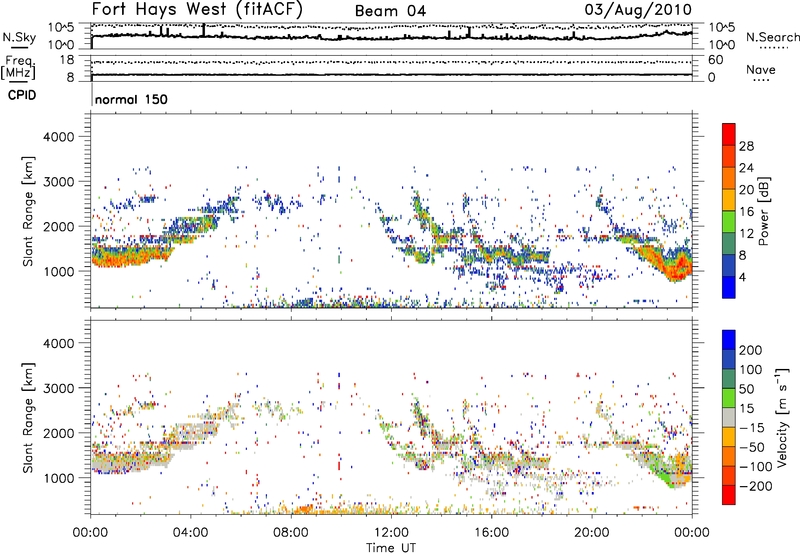The width and height of the screenshot is (800, 554).
Task: Click the 12:00 time tick label
Action: click(391, 533)
